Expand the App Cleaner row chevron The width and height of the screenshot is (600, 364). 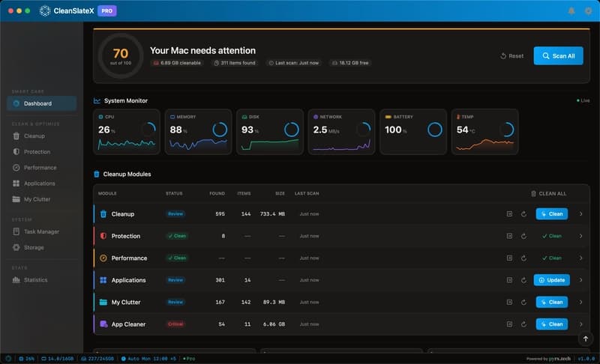(x=580, y=324)
